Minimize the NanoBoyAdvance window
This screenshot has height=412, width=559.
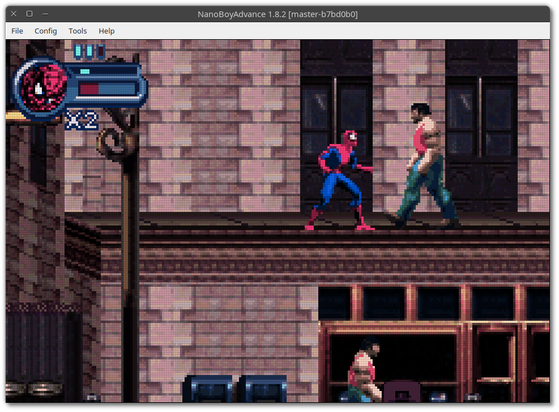[45, 14]
